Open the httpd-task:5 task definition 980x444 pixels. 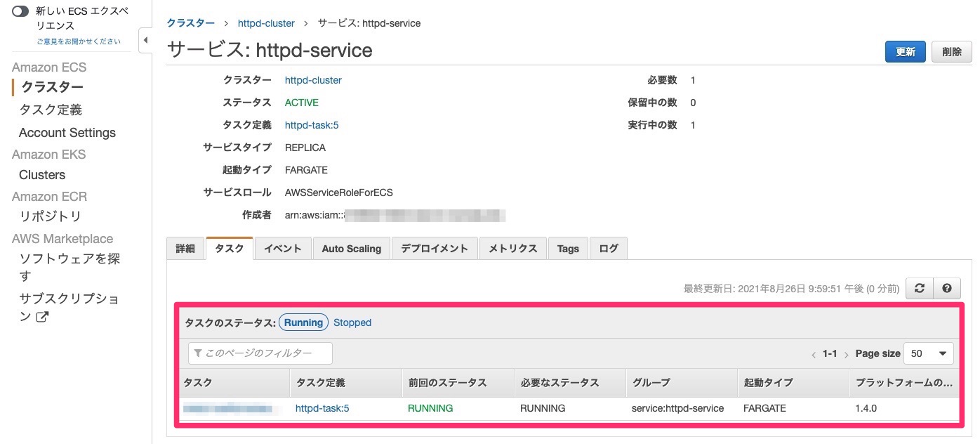click(312, 125)
